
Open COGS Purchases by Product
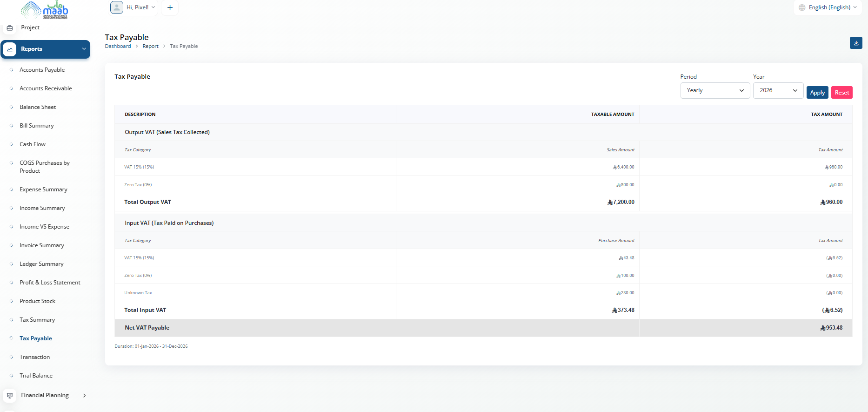tap(45, 167)
